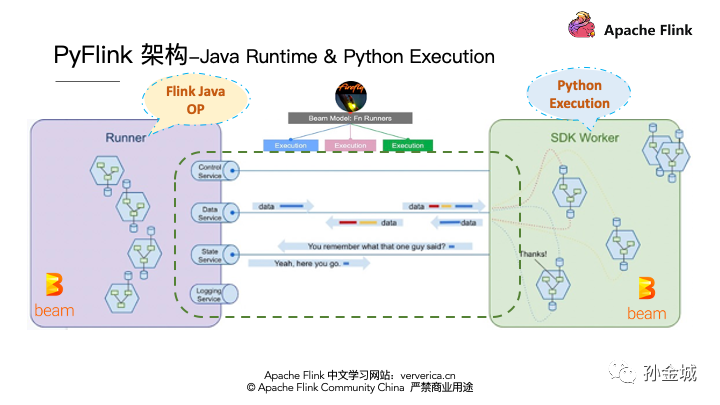Click the 'Yeah, here you go.' arrow
This screenshot has width=720, height=405.
tap(309, 264)
